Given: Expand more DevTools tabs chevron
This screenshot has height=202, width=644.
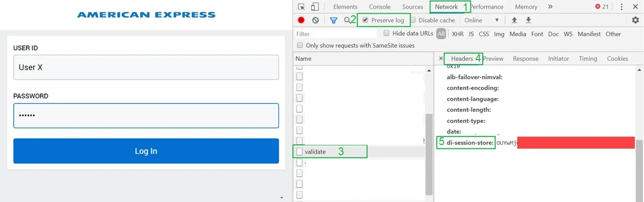Looking at the screenshot, I should 550,6.
